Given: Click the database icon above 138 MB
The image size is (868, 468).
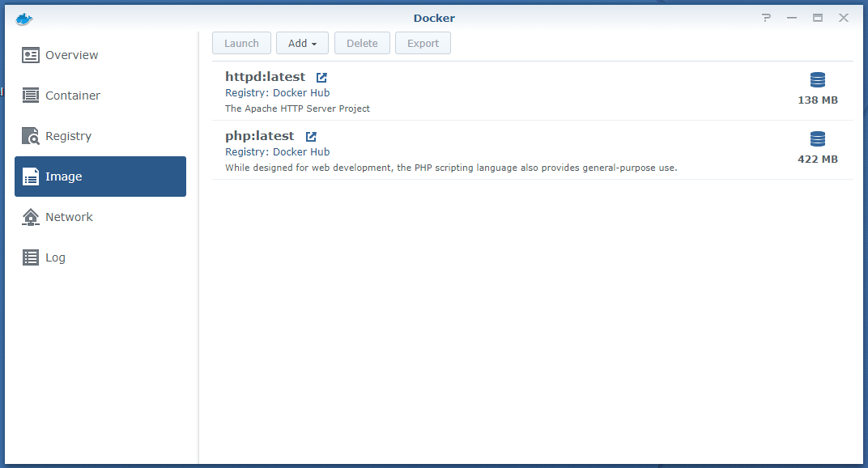Looking at the screenshot, I should [818, 79].
